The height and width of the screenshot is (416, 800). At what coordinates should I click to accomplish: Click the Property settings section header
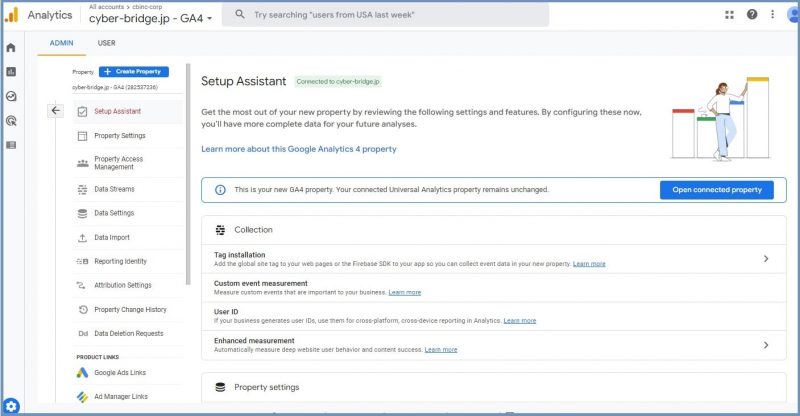click(493, 387)
